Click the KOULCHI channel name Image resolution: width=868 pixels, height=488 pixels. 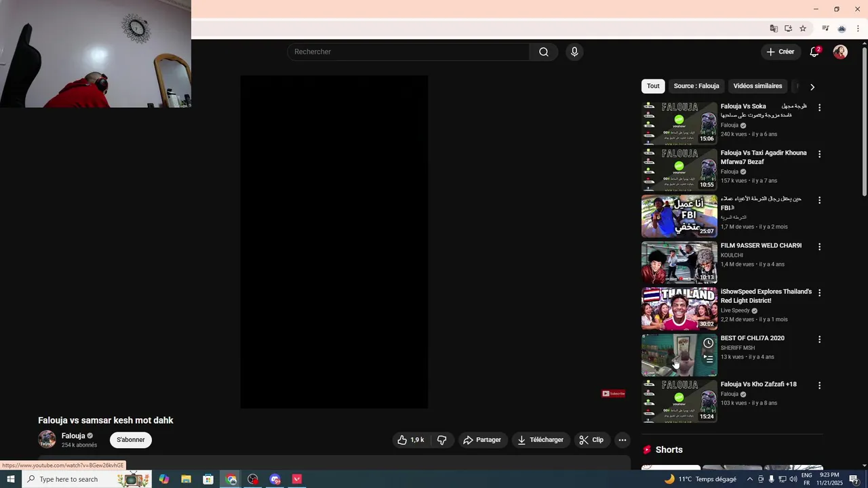[x=732, y=256]
